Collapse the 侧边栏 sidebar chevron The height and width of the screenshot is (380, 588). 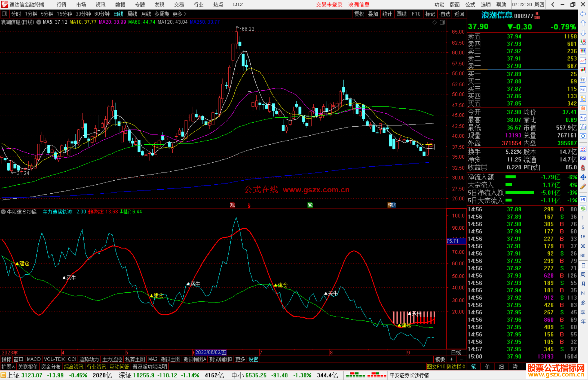[x=464, y=367]
